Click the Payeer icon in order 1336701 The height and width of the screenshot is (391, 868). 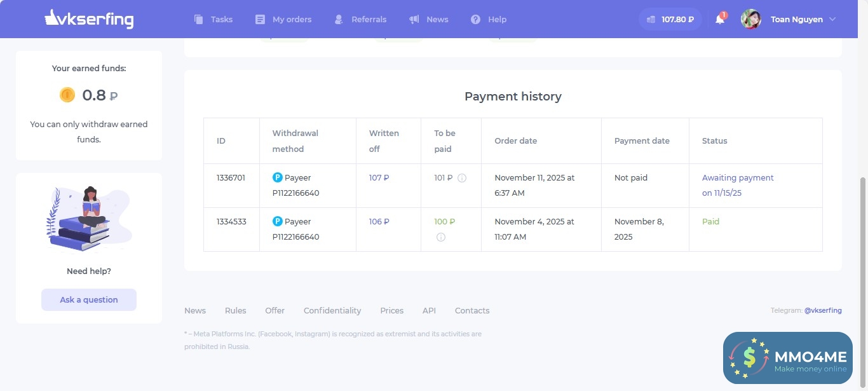click(x=277, y=177)
